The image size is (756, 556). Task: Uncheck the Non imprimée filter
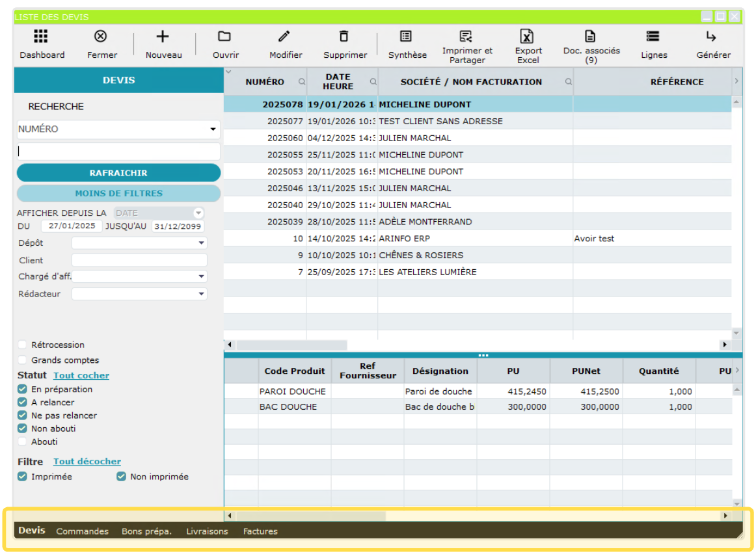[x=121, y=477]
